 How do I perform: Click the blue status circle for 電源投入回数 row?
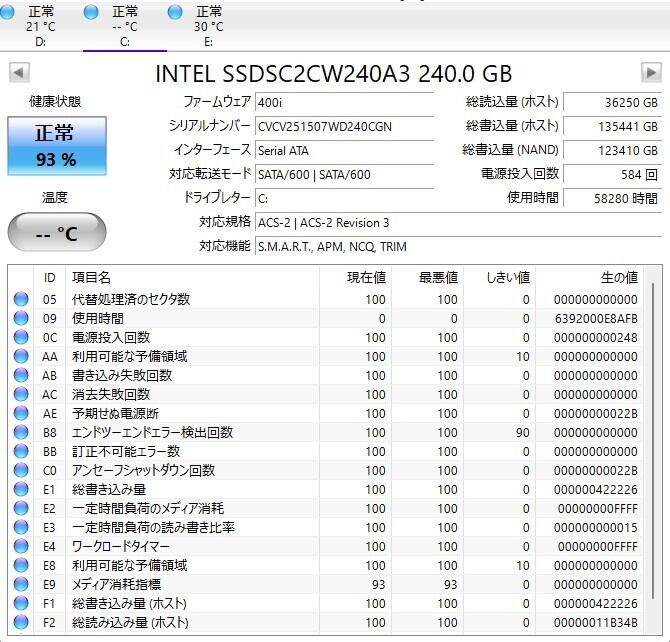tap(21, 337)
